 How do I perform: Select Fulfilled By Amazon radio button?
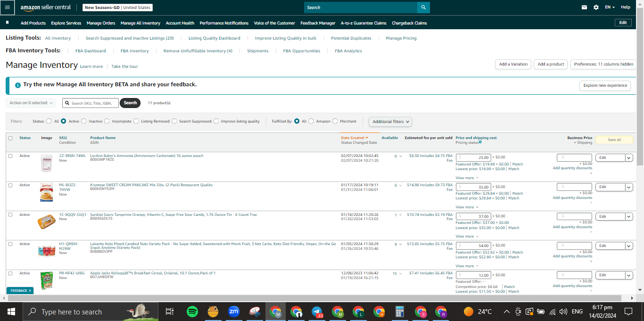tap(311, 121)
